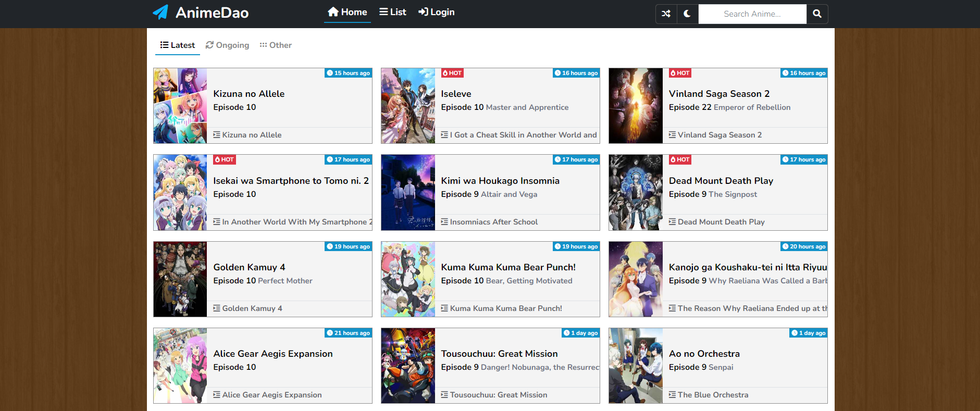Open The Blue Orchestra series link
This screenshot has height=411, width=980.
713,395
